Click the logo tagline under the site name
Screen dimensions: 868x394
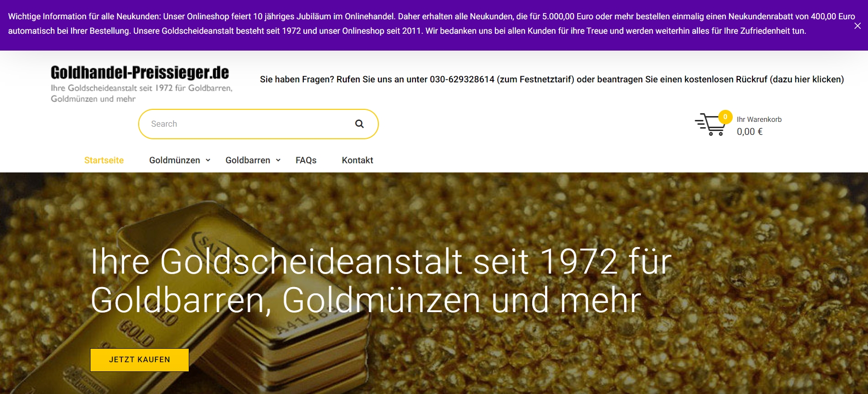click(142, 93)
